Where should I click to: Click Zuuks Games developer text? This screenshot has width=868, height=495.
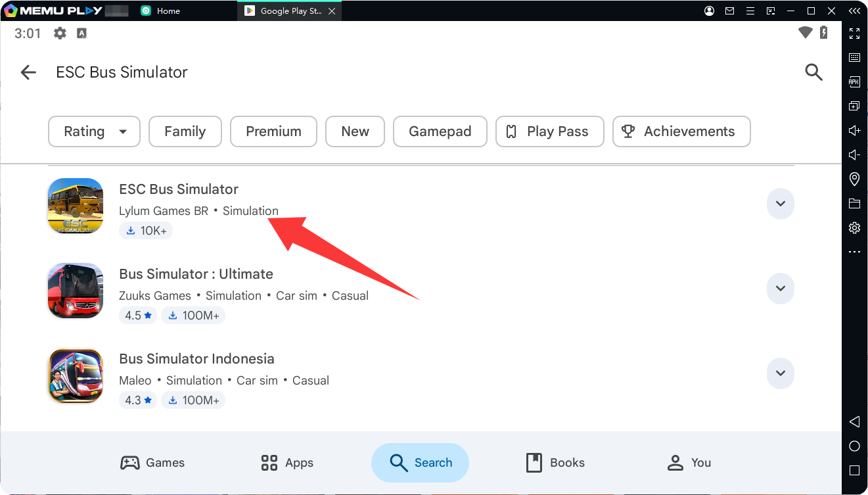coord(155,296)
